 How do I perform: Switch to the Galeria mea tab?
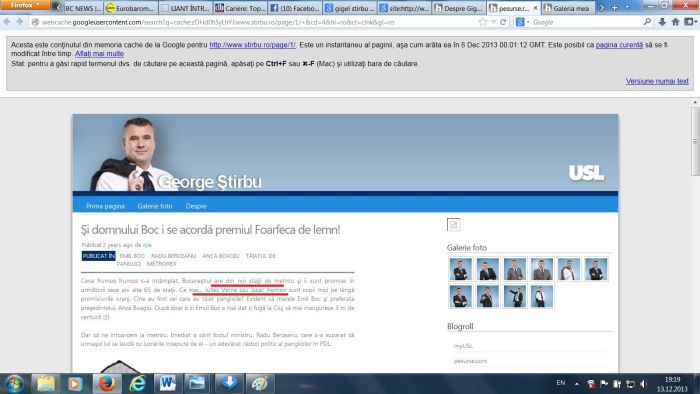click(567, 8)
